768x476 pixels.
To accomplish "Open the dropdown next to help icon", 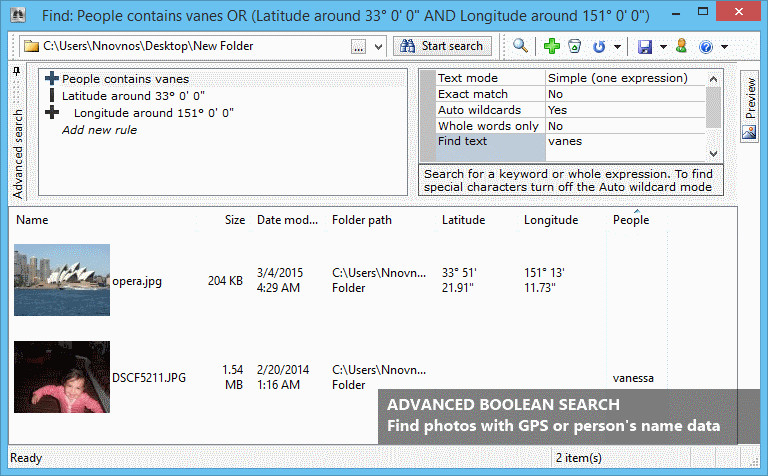I will coord(724,47).
